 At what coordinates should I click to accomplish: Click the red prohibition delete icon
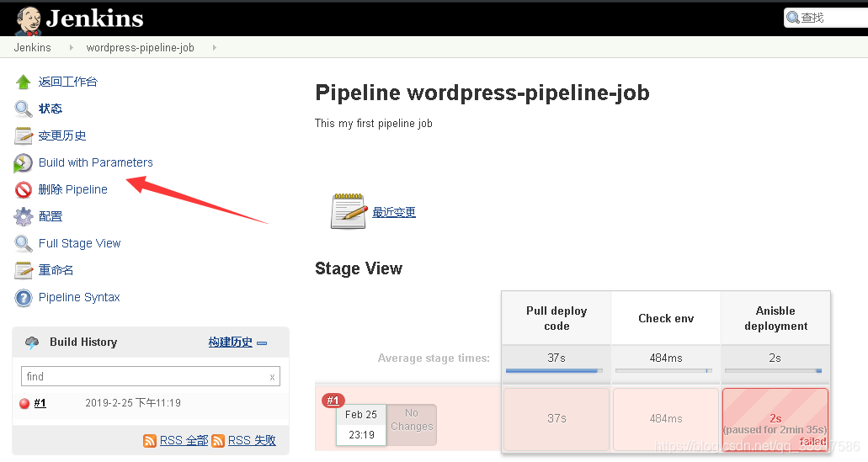pyautogui.click(x=24, y=190)
